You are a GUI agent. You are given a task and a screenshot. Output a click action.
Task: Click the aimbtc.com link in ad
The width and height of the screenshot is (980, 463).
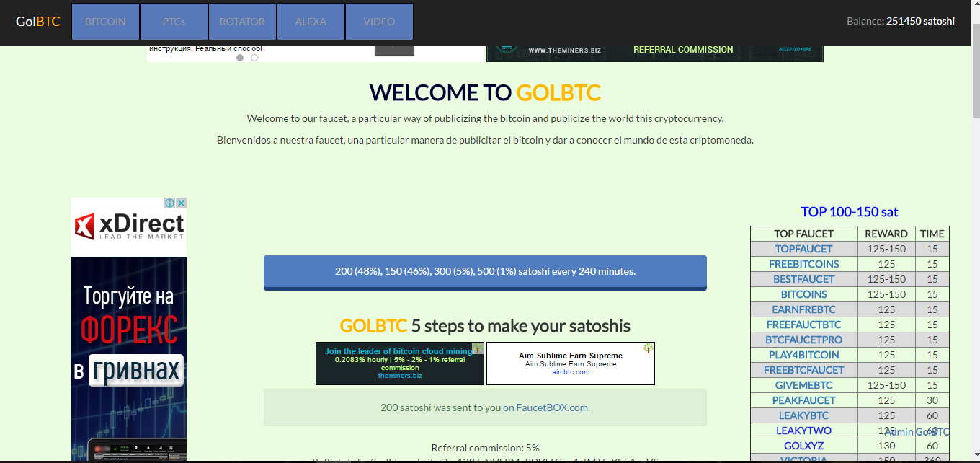pos(571,372)
